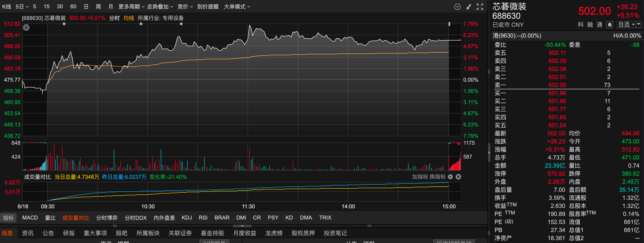The image size is (644, 243).
Task: Click the vertical scale arrow on chart
Action: click(449, 24)
